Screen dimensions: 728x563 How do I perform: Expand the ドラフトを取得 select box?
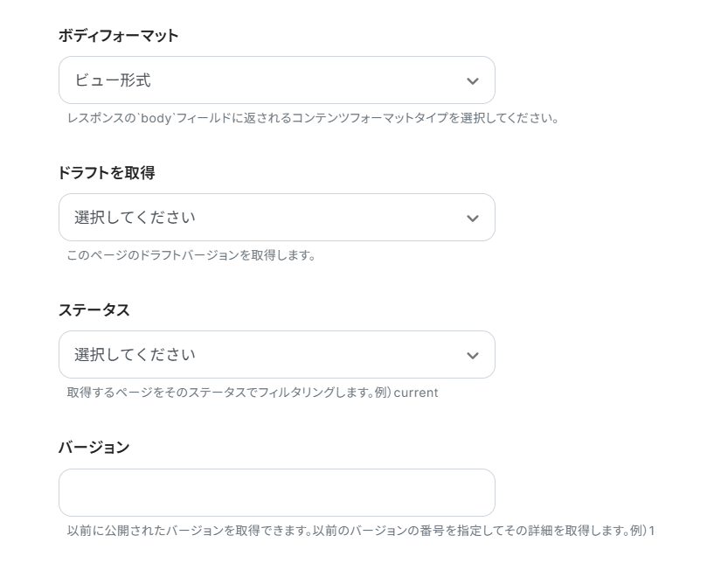point(277,218)
